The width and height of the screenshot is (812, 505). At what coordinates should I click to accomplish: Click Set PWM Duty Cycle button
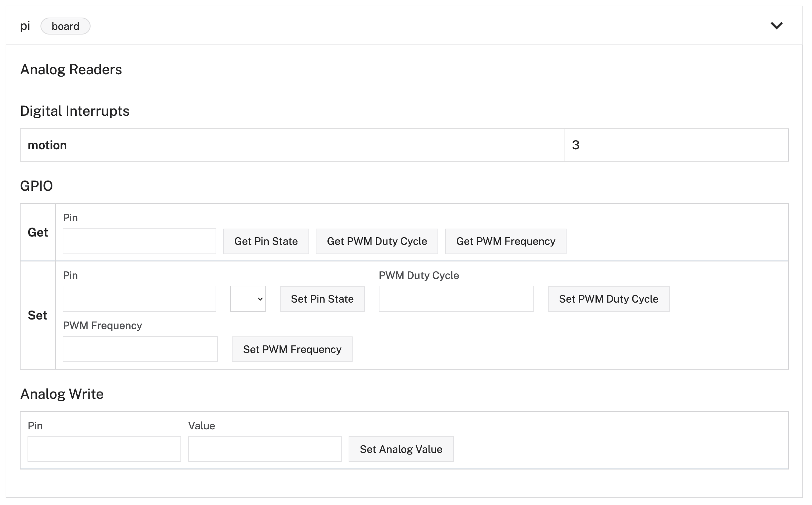tap(608, 299)
